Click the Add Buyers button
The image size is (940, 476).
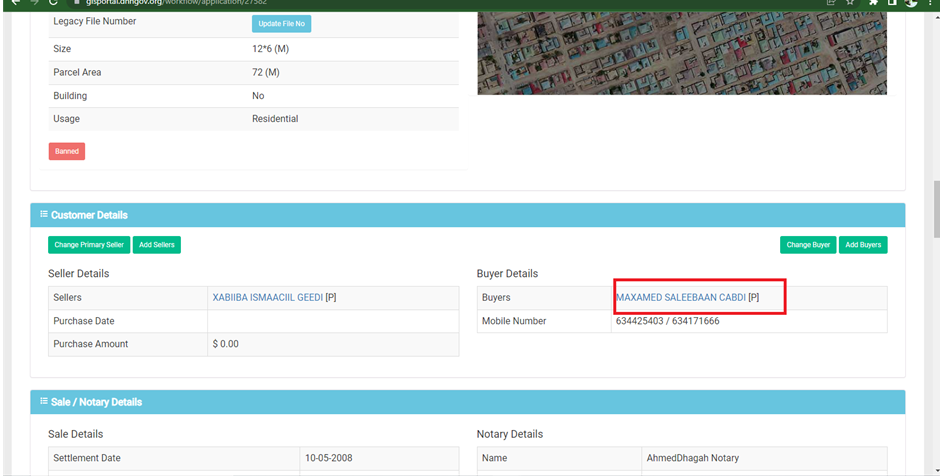tap(863, 245)
